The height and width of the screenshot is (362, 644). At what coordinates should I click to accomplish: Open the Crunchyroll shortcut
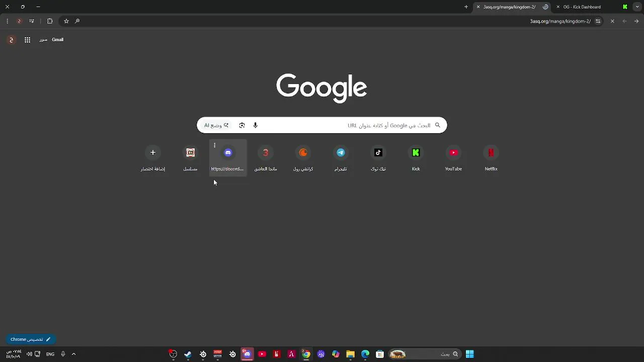[303, 158]
